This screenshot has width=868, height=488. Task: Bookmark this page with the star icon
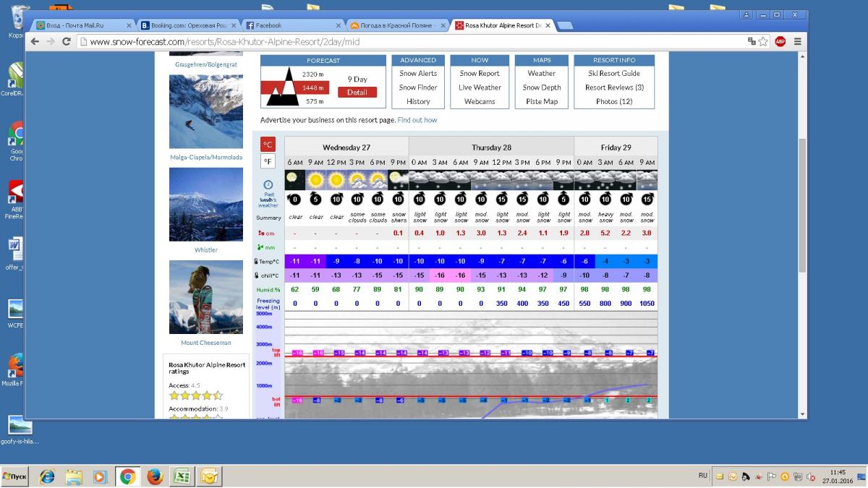(x=763, y=42)
